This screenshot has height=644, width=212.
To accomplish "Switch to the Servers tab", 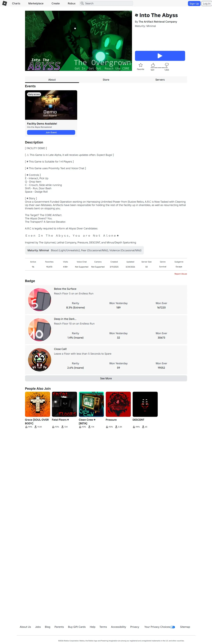I will click(160, 80).
